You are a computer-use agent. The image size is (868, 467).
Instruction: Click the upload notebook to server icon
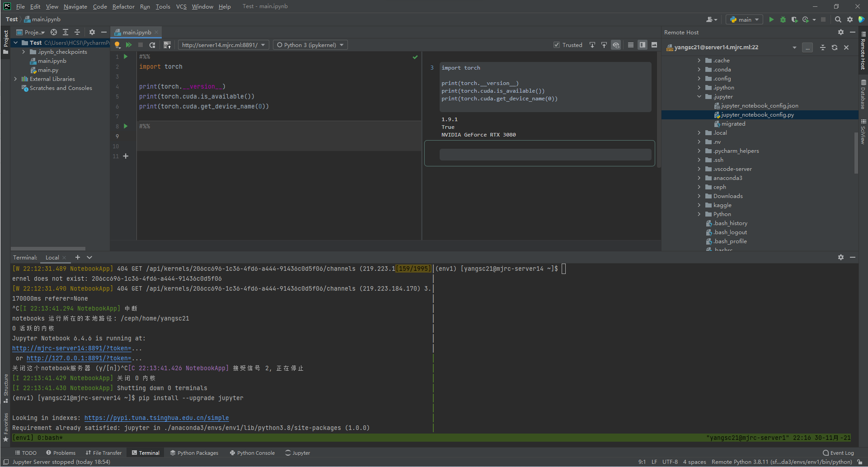coord(167,45)
